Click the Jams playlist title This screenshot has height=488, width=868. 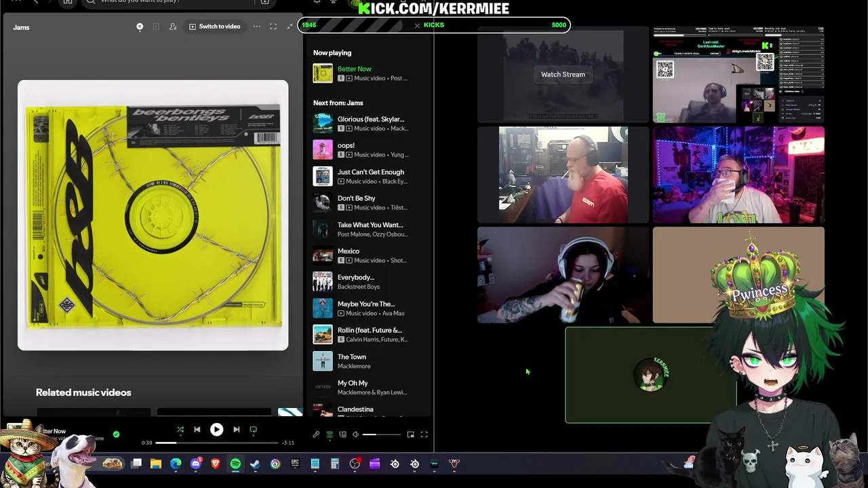(21, 27)
